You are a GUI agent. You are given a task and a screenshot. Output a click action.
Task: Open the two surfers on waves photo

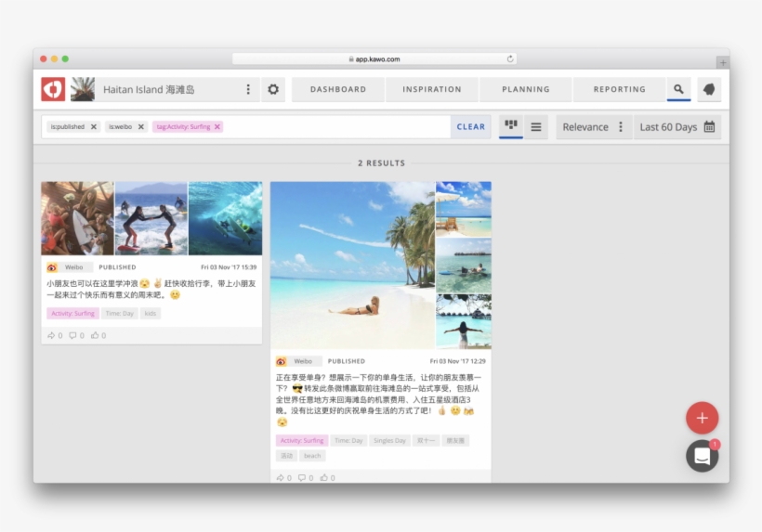click(151, 218)
